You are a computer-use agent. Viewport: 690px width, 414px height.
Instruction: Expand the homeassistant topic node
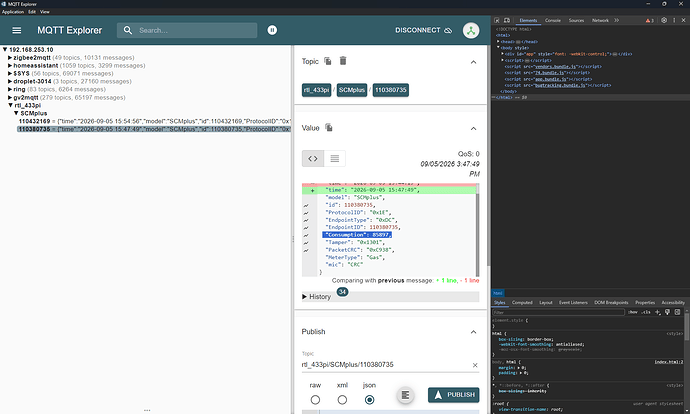(10, 66)
